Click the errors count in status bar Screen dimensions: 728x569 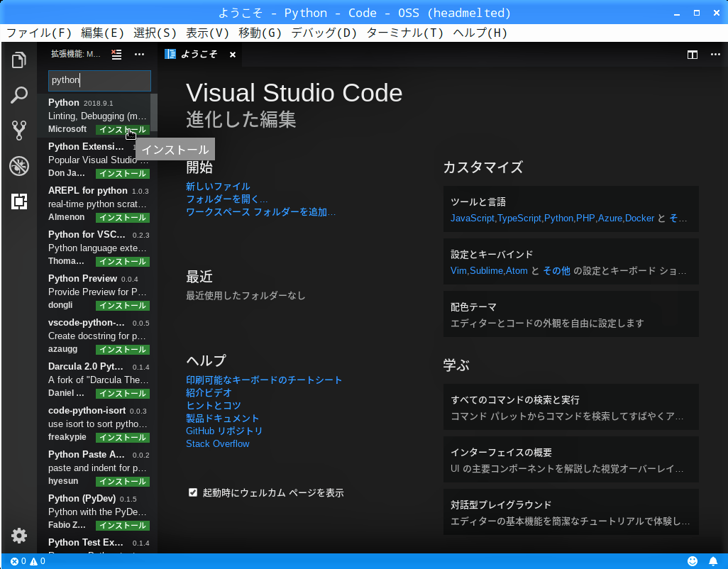pyautogui.click(x=18, y=561)
